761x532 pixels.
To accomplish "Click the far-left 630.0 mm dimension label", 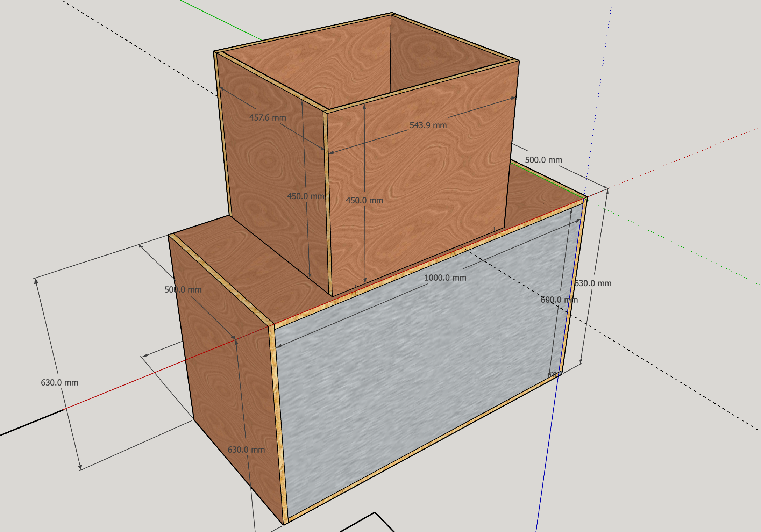I will point(59,382).
